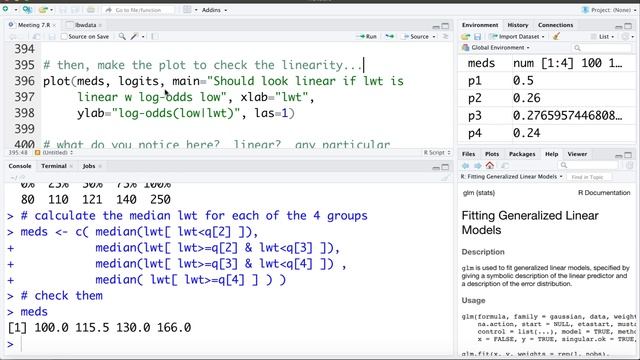Run the current line with Run button
Viewport: 640px width, 360px height.
[367, 36]
